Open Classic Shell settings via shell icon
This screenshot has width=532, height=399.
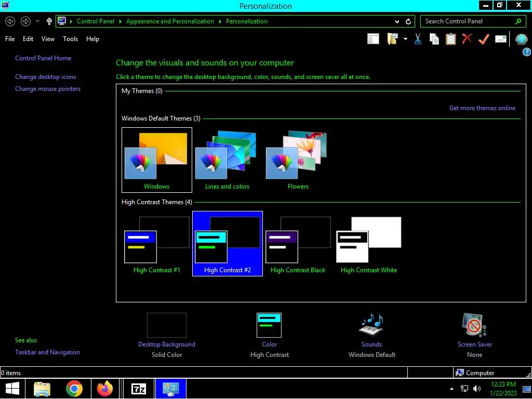(521, 39)
